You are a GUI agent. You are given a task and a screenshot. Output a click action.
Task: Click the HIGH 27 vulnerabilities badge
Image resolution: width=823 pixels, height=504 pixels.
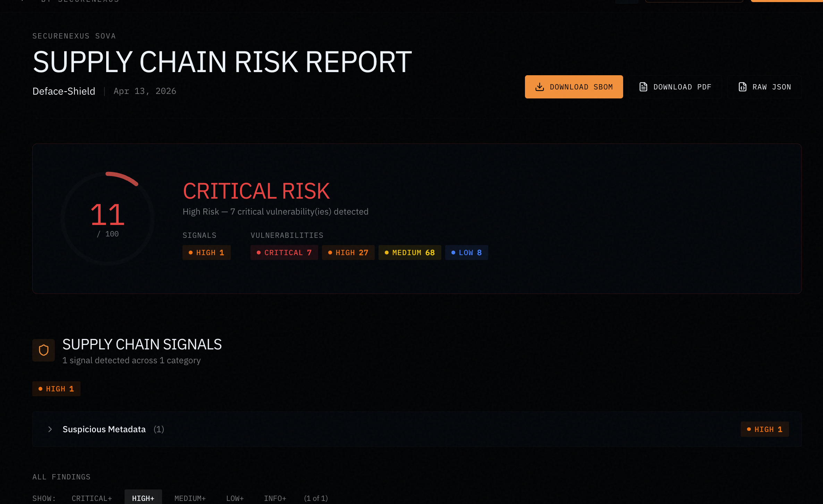point(348,253)
